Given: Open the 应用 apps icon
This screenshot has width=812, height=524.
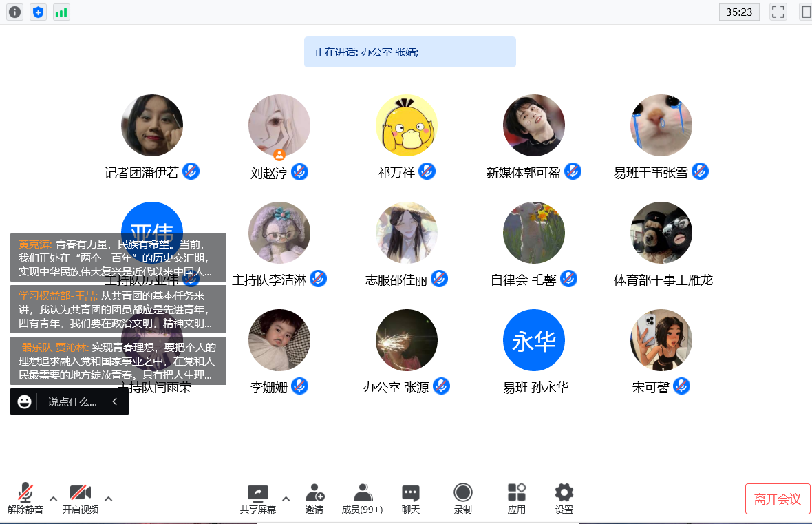Looking at the screenshot, I should 517,499.
